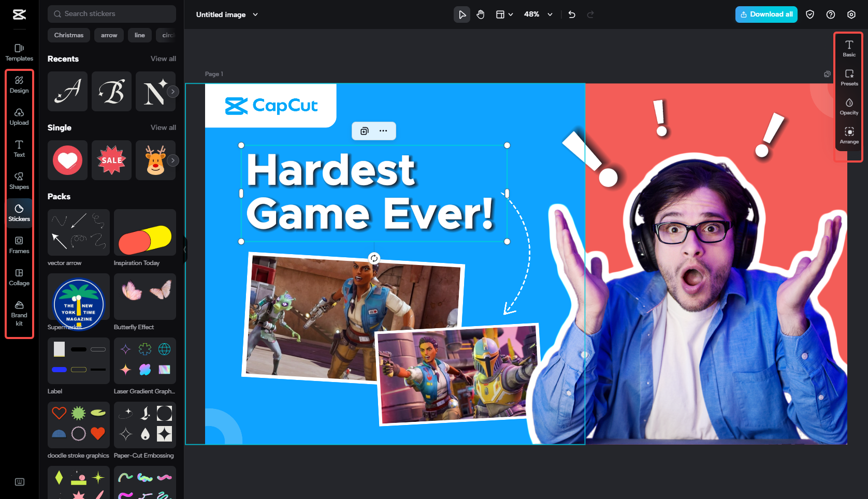Open the Upload panel
868x499 pixels.
(19, 116)
